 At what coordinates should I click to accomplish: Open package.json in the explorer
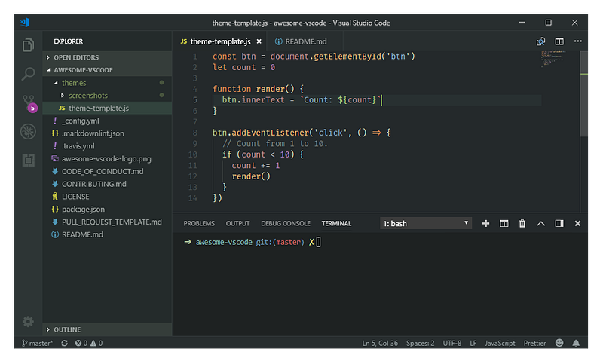107,210
